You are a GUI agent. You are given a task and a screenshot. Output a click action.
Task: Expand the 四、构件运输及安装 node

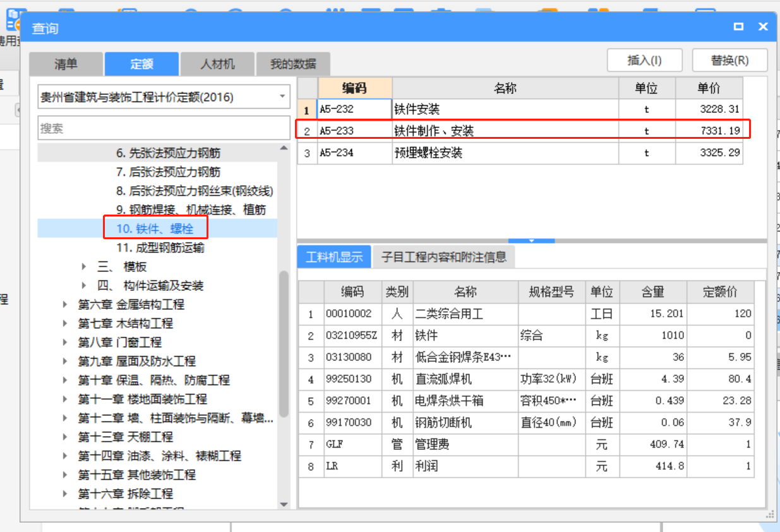click(85, 286)
